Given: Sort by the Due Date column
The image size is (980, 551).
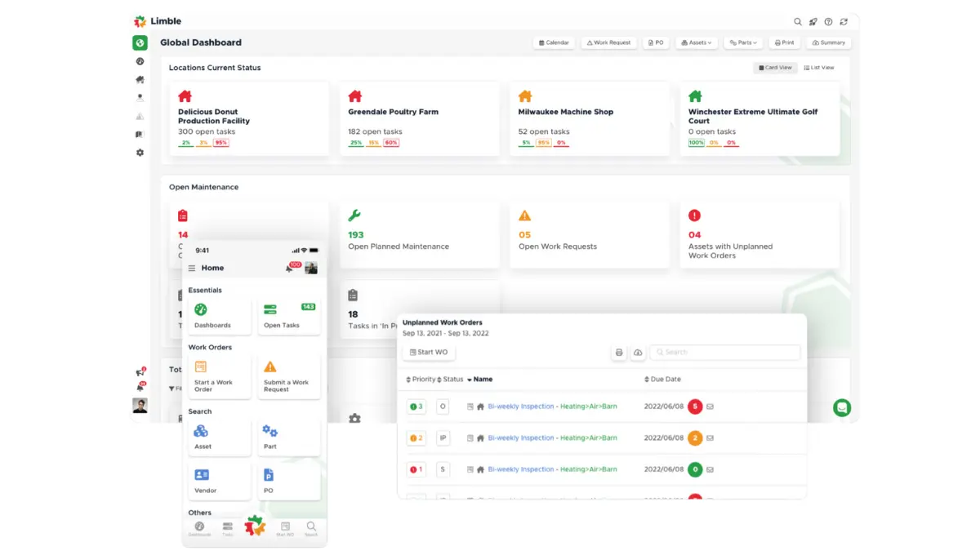Looking at the screenshot, I should click(662, 380).
